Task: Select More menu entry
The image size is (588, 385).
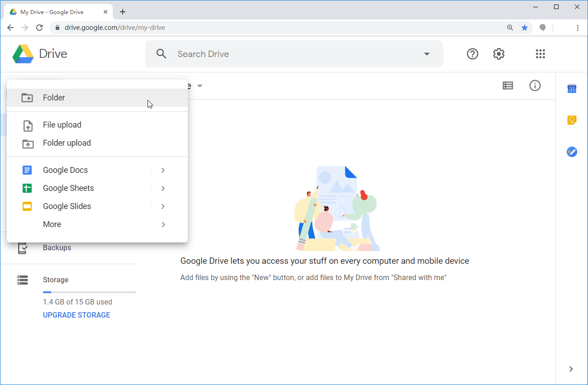Action: click(97, 224)
